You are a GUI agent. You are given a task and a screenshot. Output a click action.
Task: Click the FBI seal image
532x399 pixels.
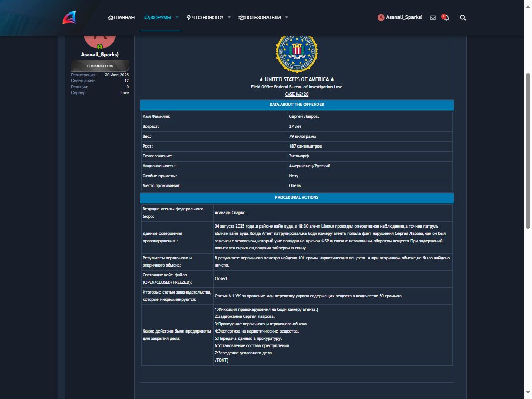click(297, 54)
